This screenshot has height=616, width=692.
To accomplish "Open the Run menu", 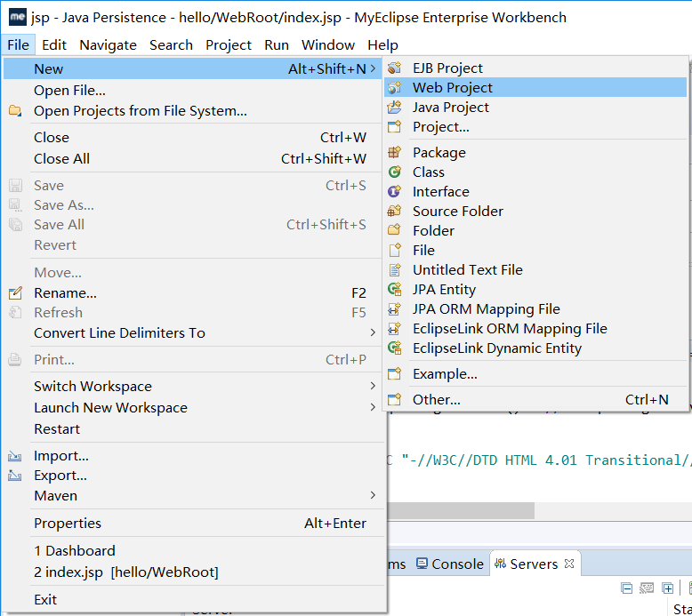I will [x=277, y=45].
